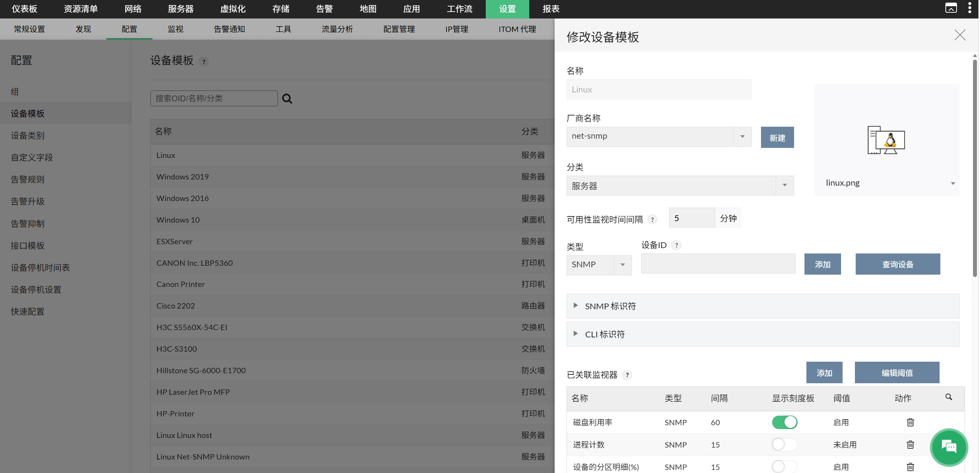
Task: Switch to the ITOM 代理 tab
Action: point(517,29)
